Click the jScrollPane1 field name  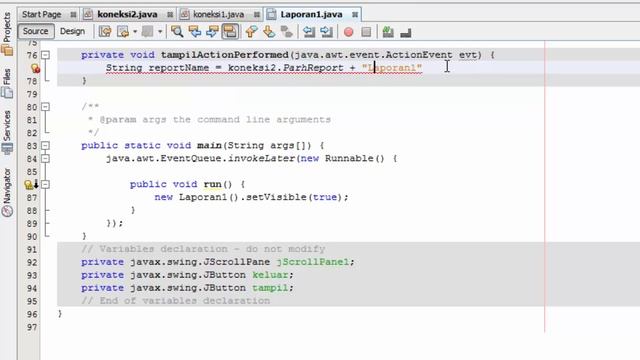point(313,262)
